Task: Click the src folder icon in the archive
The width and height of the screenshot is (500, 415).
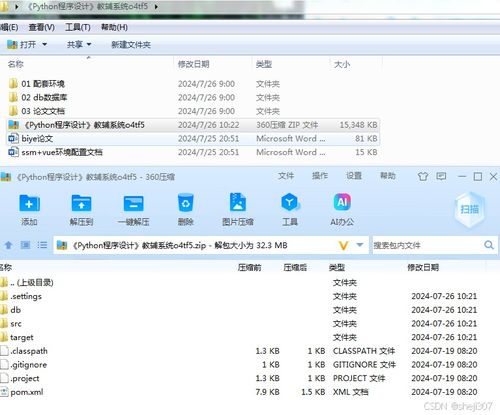Action: pyautogui.click(x=4, y=323)
